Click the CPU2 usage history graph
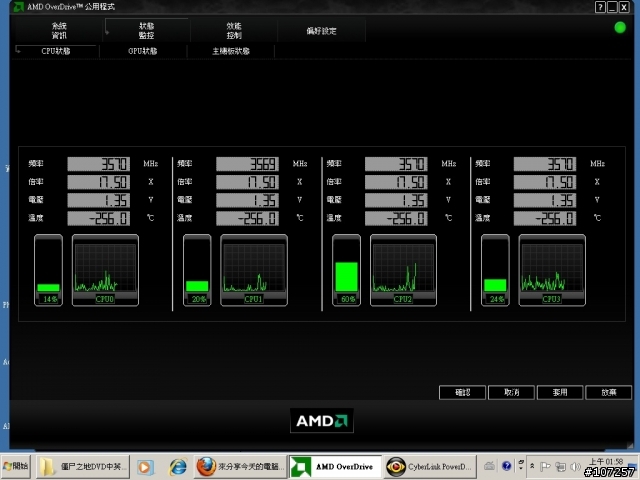Image resolution: width=640 pixels, height=480 pixels. (x=403, y=270)
